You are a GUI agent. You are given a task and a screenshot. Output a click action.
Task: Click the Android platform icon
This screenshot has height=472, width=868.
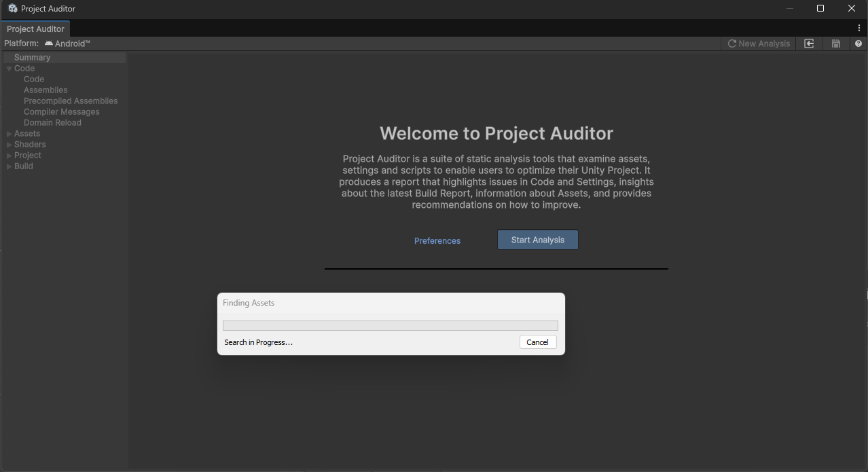49,43
